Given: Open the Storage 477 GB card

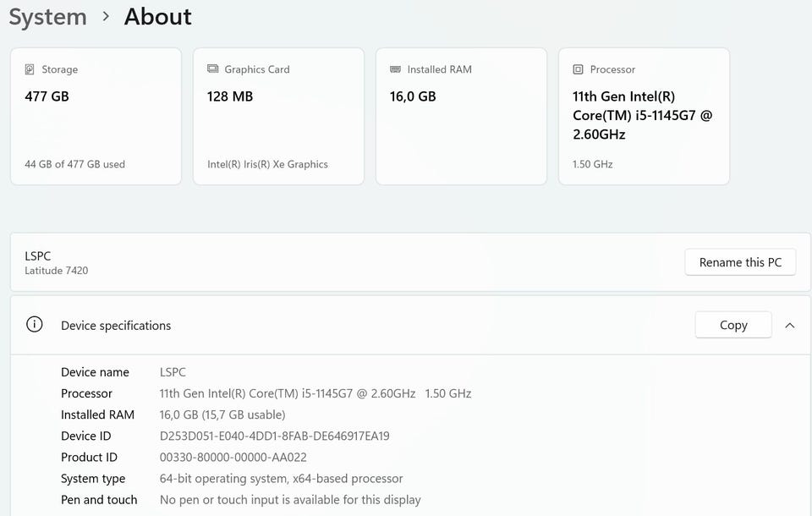Looking at the screenshot, I should [96, 116].
